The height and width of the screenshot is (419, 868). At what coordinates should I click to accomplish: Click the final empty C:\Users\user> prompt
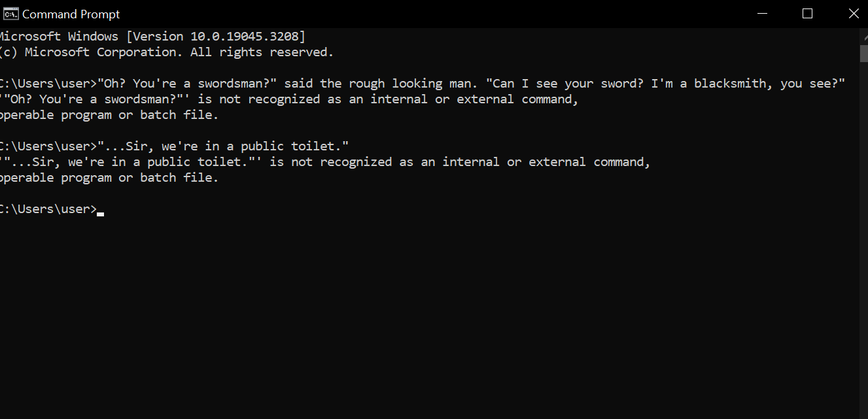click(48, 209)
